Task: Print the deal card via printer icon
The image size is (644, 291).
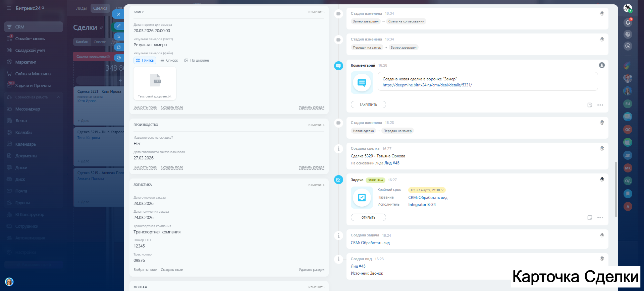Action: [x=118, y=58]
